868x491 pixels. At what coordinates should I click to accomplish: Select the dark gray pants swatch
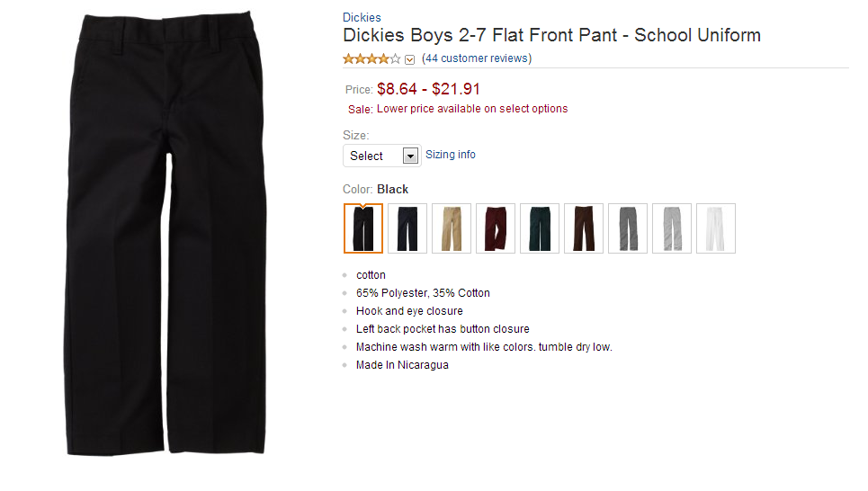click(x=628, y=228)
